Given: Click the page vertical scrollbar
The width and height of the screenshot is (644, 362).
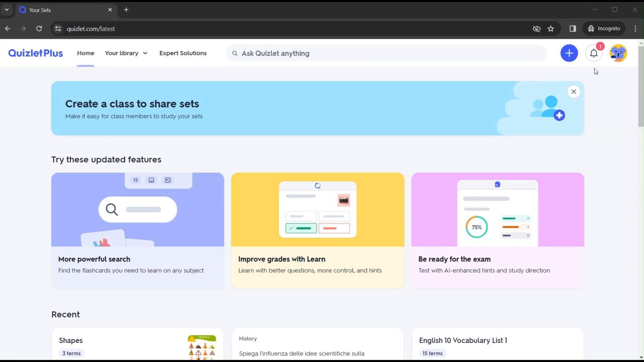Looking at the screenshot, I should [x=641, y=87].
